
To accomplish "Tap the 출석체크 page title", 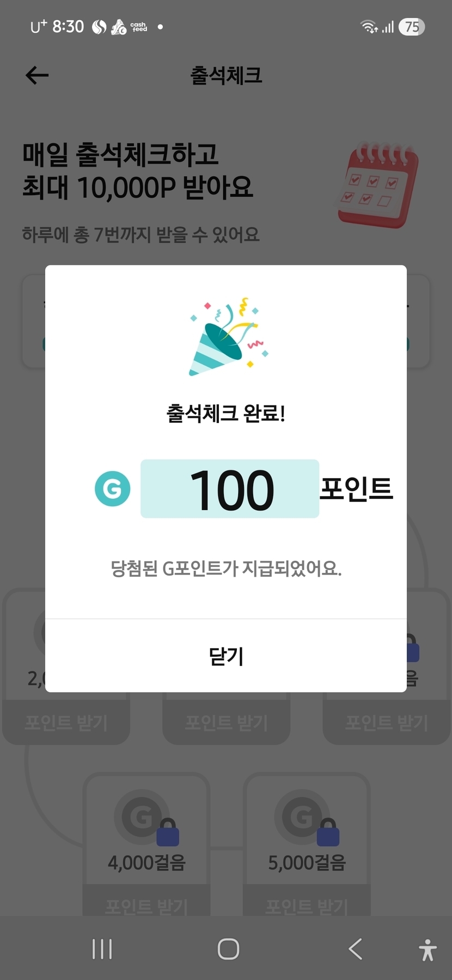I will point(226,75).
